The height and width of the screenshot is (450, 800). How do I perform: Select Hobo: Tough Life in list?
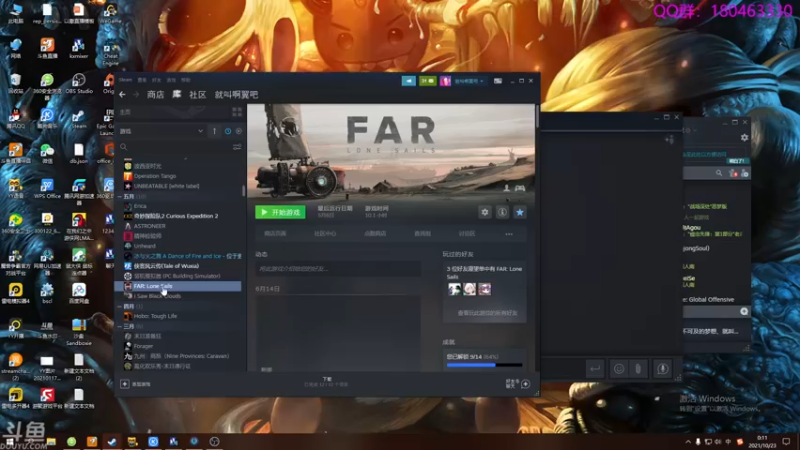point(155,316)
